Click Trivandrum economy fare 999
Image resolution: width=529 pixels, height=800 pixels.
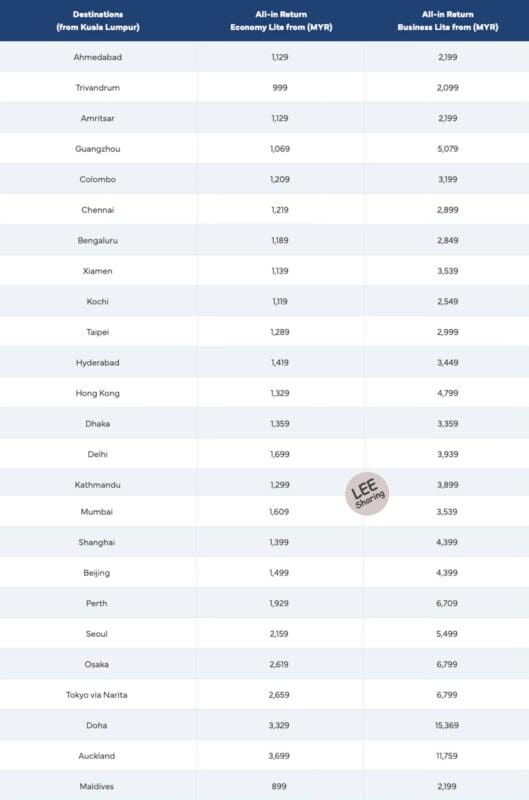coord(280,88)
